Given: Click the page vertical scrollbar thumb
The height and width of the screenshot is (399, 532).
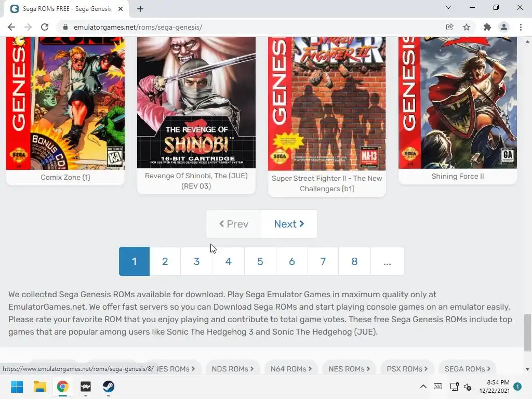Looking at the screenshot, I should pyautogui.click(x=527, y=333).
